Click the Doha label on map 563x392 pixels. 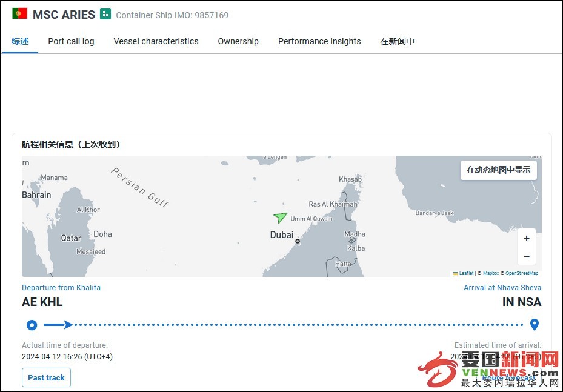click(102, 234)
